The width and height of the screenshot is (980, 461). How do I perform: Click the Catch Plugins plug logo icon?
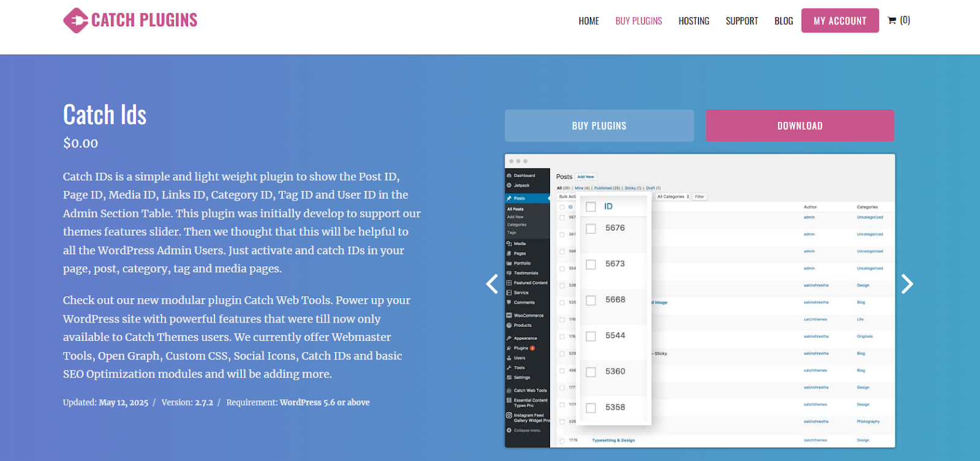(x=75, y=20)
